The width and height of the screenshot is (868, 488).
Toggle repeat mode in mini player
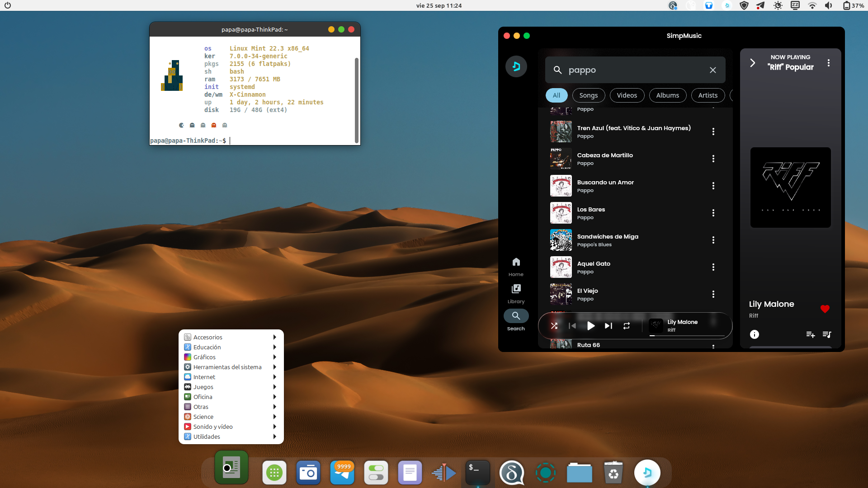pyautogui.click(x=627, y=326)
